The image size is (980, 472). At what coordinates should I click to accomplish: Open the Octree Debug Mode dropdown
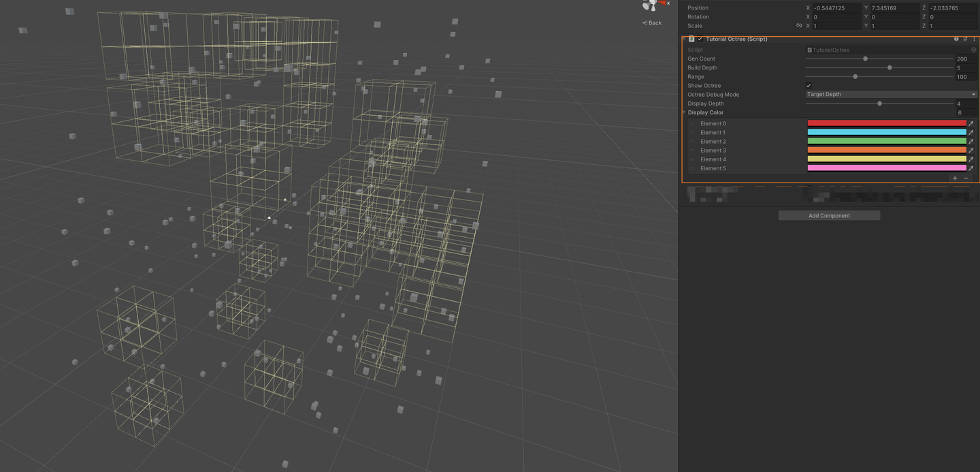tap(890, 94)
